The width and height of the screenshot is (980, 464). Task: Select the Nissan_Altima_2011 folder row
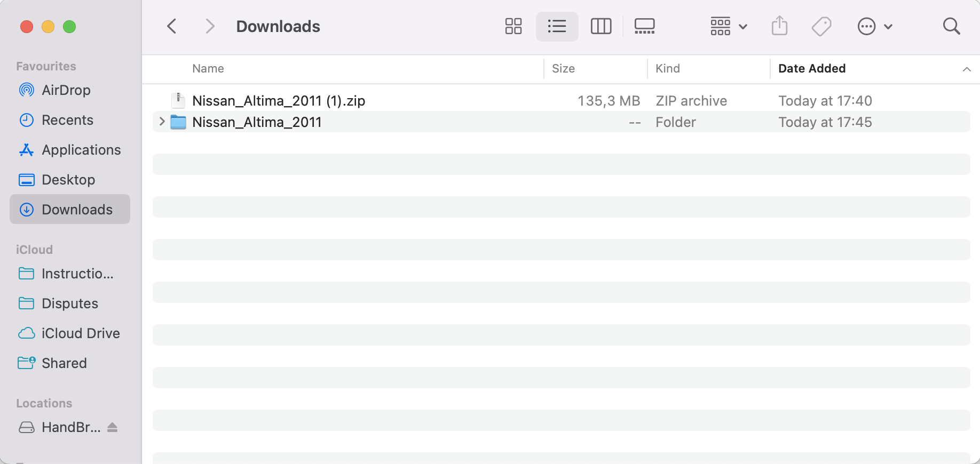(562, 122)
